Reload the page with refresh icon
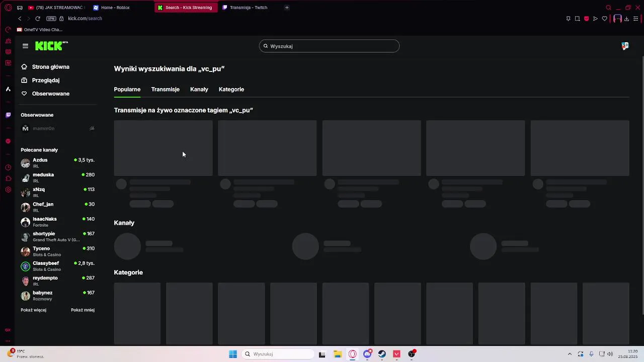Image resolution: width=644 pixels, height=362 pixels. [38, 19]
